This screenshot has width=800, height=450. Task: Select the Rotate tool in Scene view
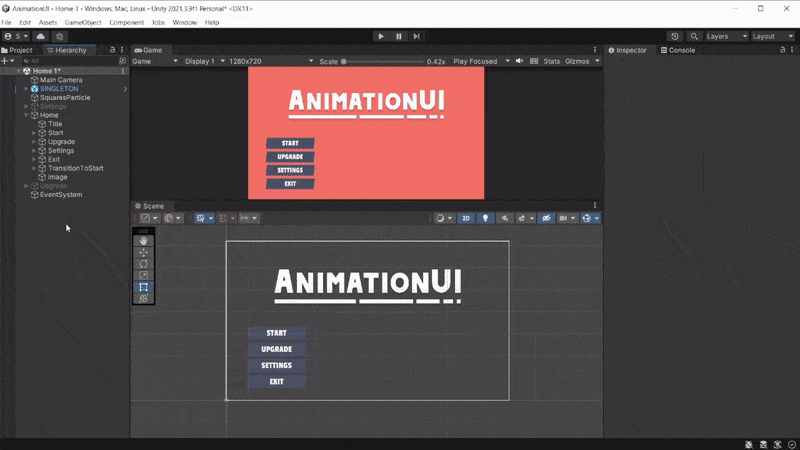pyautogui.click(x=144, y=264)
